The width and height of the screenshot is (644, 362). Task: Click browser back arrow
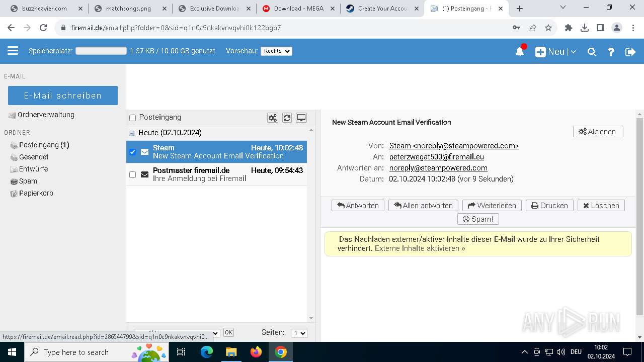[11, 28]
